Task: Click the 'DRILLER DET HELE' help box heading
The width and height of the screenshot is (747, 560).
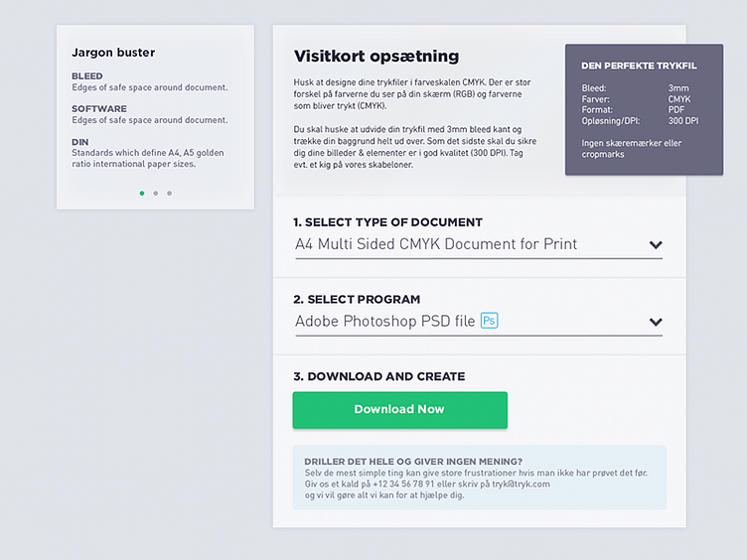Action: pos(413,462)
